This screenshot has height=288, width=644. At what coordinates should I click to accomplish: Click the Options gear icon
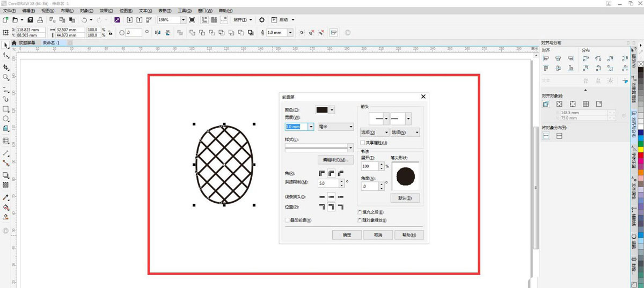pyautogui.click(x=262, y=20)
